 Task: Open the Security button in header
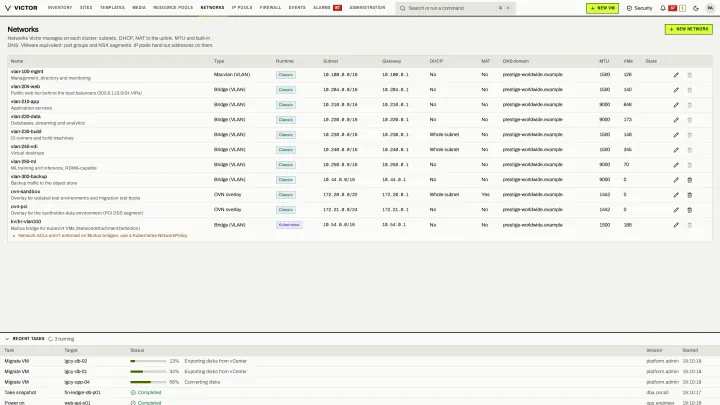pyautogui.click(x=640, y=8)
